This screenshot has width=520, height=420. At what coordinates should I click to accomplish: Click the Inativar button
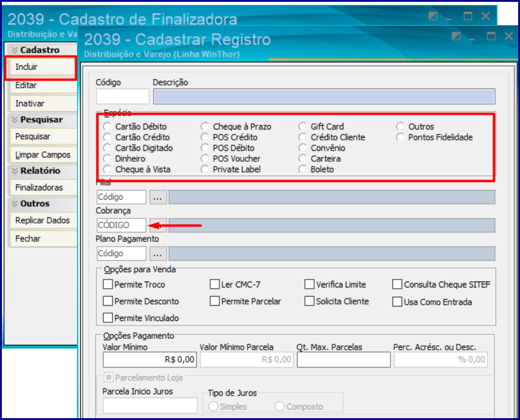point(43,104)
